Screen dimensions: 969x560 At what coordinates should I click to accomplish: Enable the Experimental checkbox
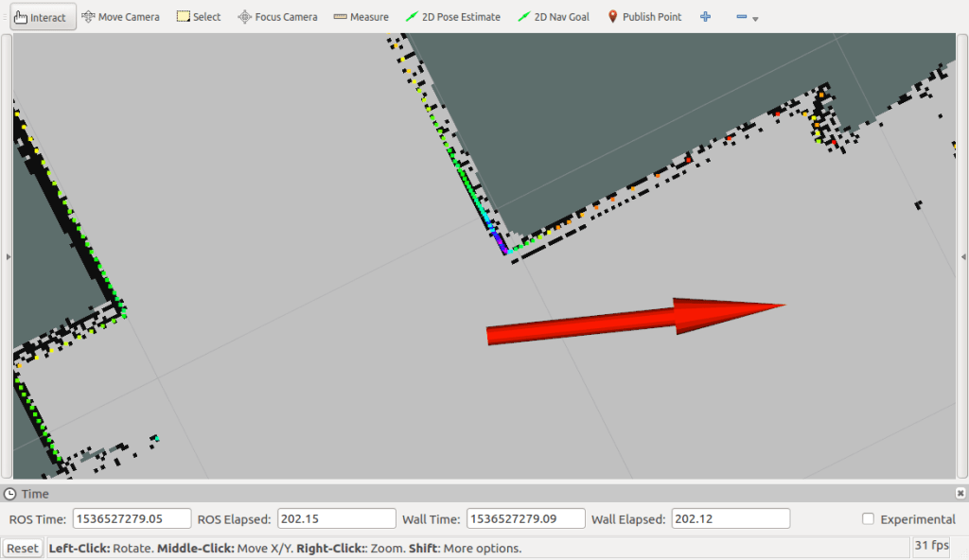coord(867,518)
